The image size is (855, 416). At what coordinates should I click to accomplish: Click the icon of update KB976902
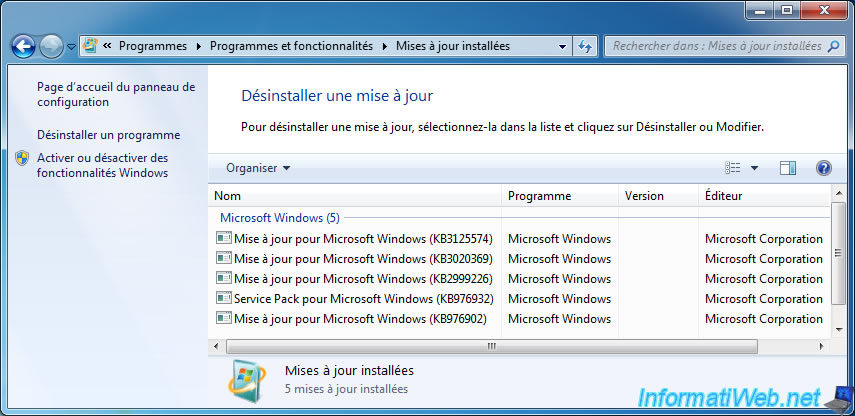point(224,318)
